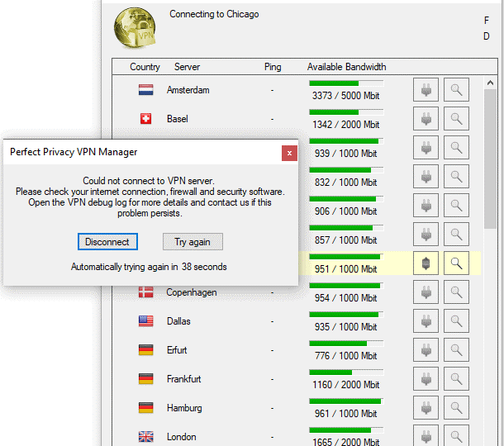Select the Frankfurt server name
The width and height of the screenshot is (504, 446).
click(184, 379)
